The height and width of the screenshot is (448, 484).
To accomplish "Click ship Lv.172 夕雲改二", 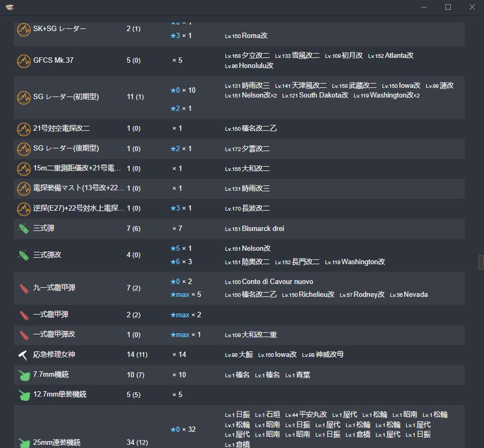I will tap(247, 149).
